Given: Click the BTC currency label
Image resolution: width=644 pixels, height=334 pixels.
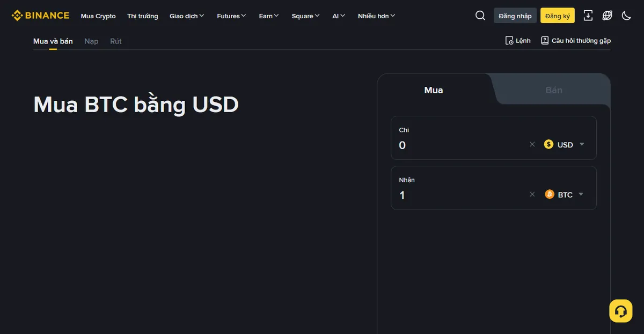Looking at the screenshot, I should coord(565,195).
